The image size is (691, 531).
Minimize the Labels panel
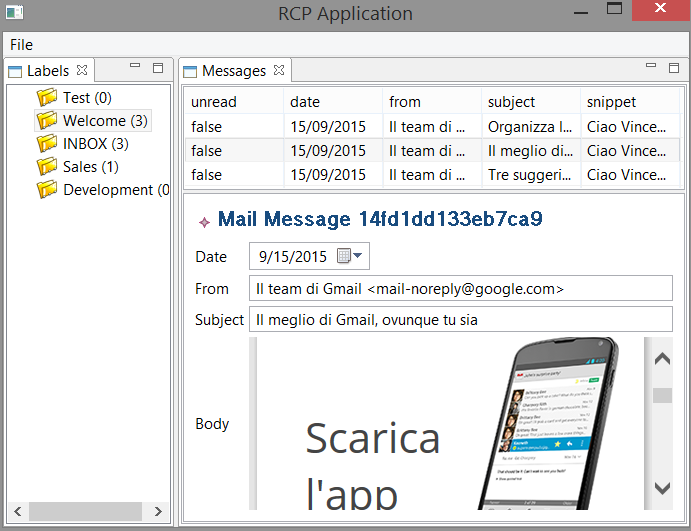click(135, 66)
